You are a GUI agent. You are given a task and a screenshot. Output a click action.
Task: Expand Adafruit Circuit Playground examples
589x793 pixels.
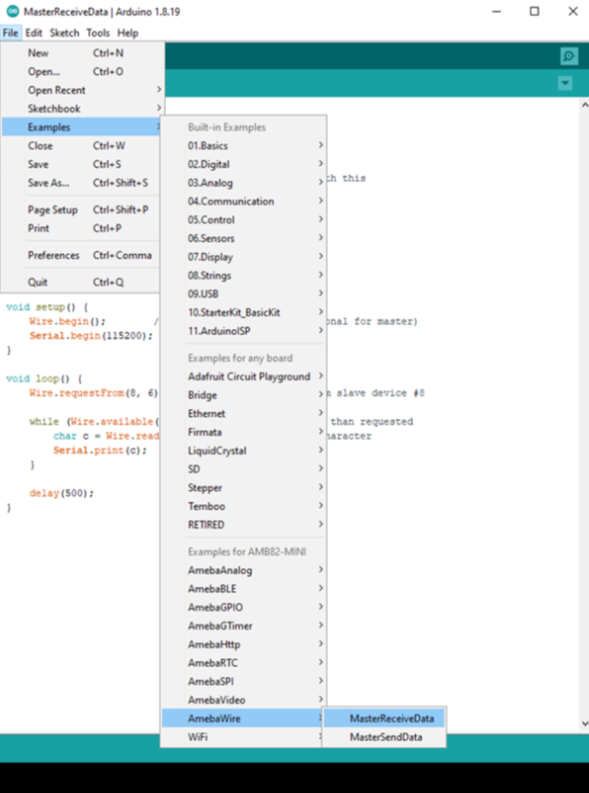pyautogui.click(x=244, y=377)
